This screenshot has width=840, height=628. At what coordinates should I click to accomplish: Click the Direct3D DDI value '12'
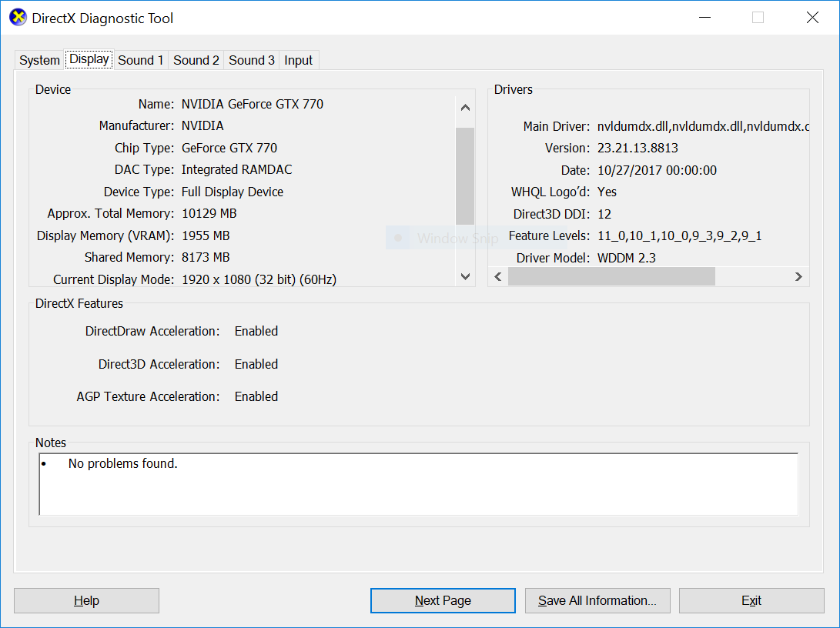[604, 214]
